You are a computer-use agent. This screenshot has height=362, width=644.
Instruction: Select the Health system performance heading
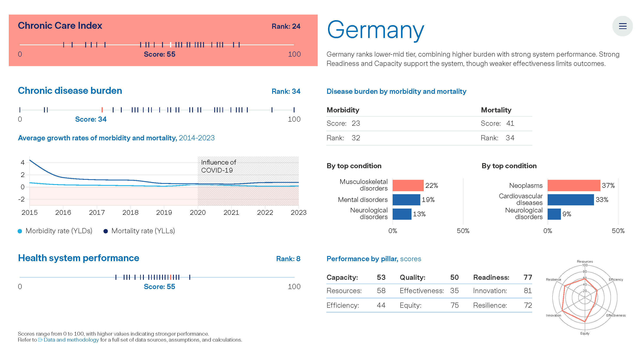pos(79,258)
